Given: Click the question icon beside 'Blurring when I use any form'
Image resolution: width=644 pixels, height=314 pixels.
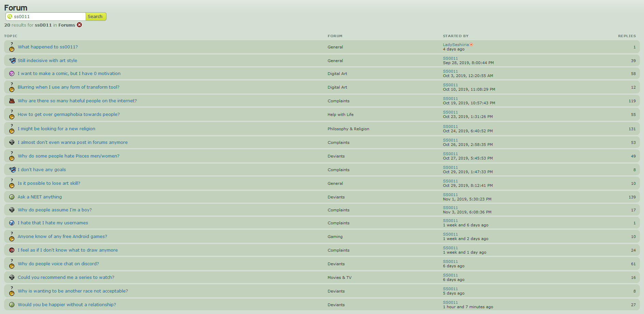Looking at the screenshot, I should (x=12, y=87).
